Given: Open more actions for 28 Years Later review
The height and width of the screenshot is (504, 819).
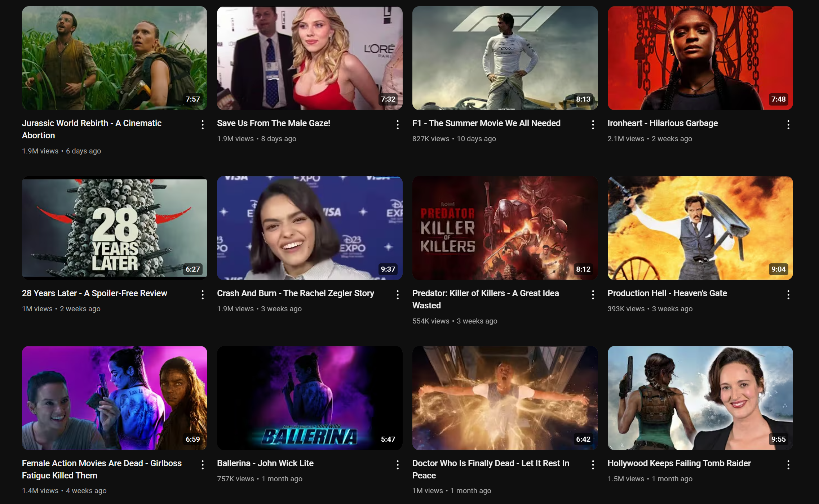Looking at the screenshot, I should click(x=203, y=295).
